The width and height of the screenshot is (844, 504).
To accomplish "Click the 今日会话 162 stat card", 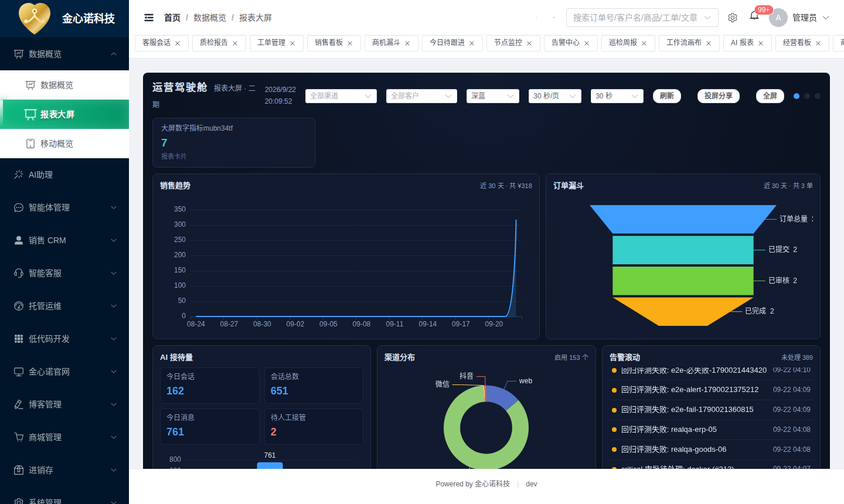I will (x=210, y=386).
